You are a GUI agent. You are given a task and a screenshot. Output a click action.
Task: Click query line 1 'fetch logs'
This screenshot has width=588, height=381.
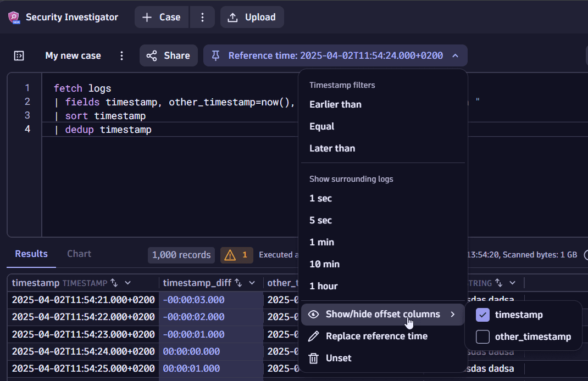point(82,88)
